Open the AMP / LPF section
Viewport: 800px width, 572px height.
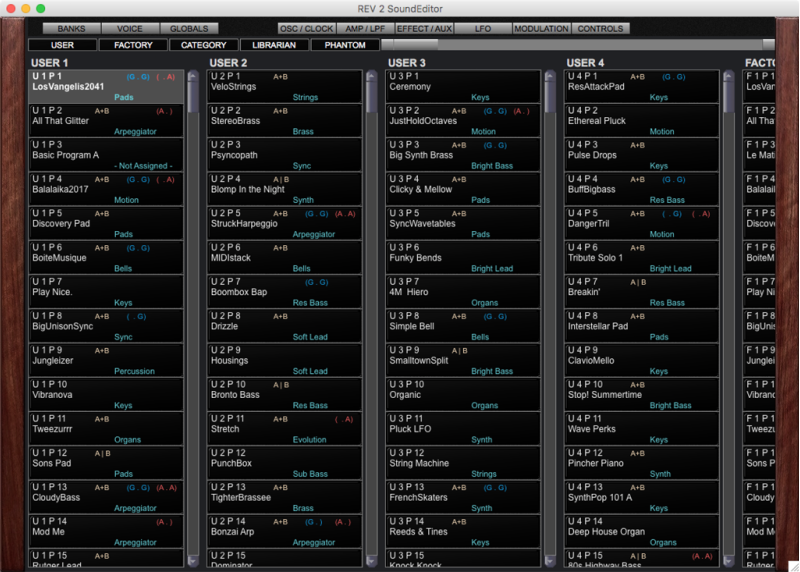pyautogui.click(x=365, y=29)
